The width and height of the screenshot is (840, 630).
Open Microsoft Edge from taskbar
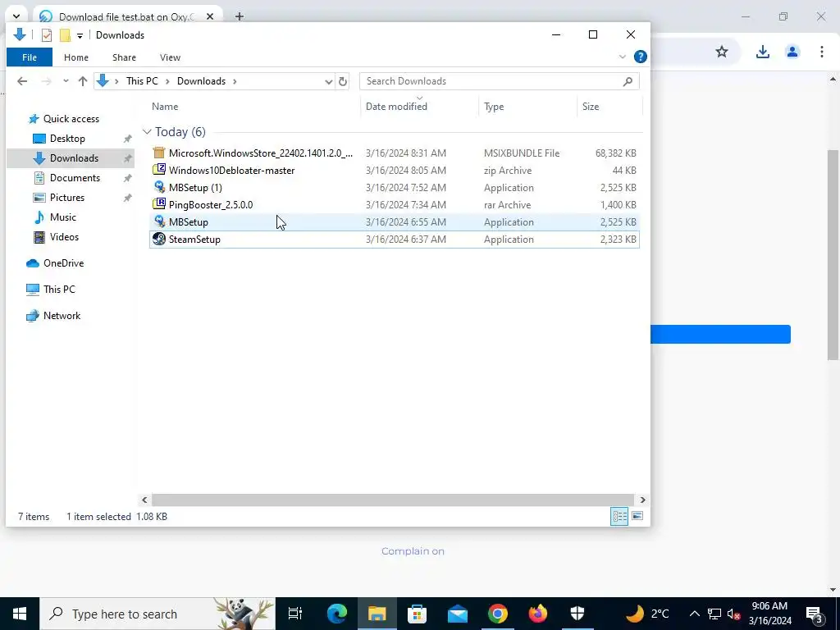click(337, 614)
